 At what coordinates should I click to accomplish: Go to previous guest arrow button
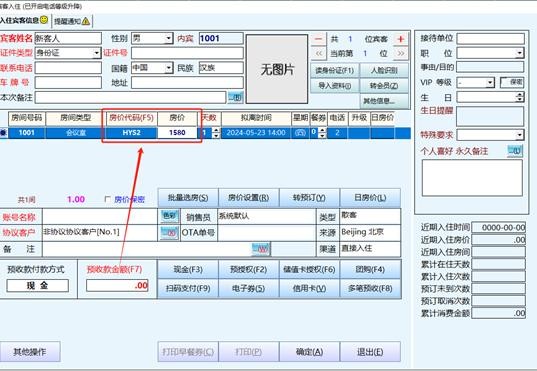[319, 53]
